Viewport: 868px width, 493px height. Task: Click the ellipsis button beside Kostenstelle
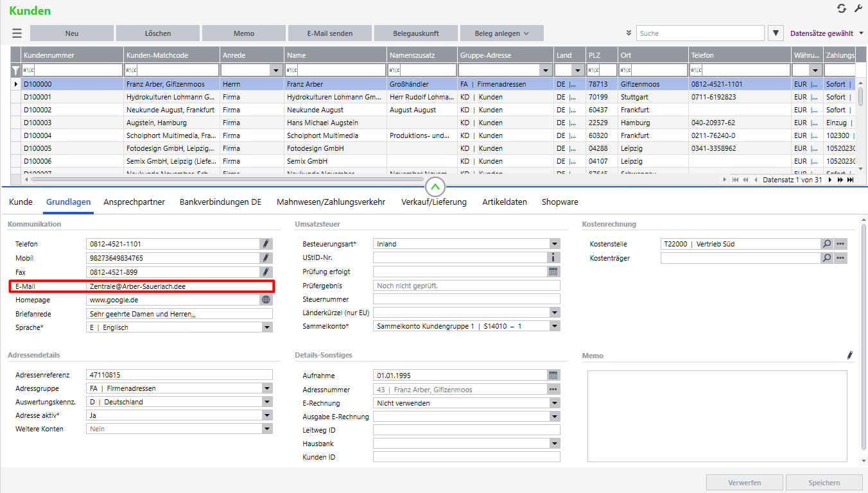coord(841,244)
